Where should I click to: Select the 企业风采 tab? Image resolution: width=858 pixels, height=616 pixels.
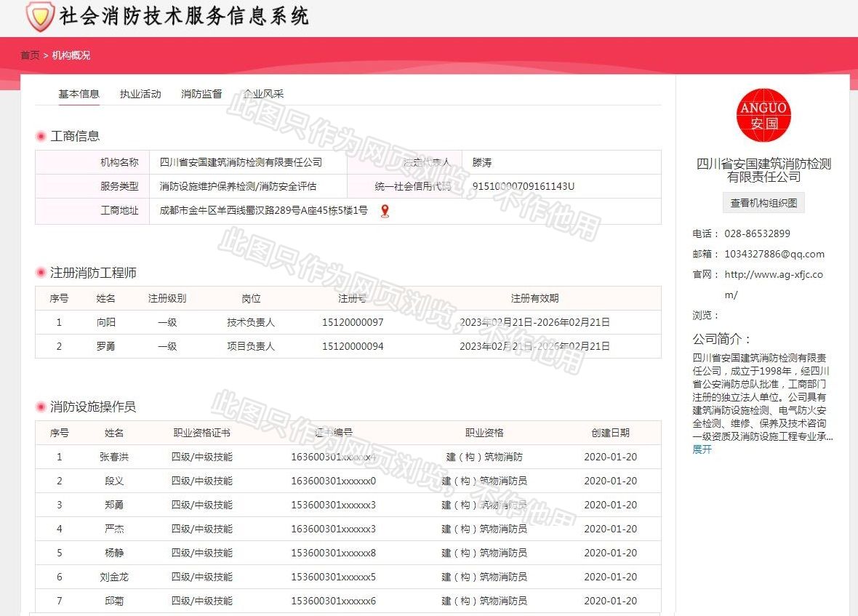click(263, 94)
